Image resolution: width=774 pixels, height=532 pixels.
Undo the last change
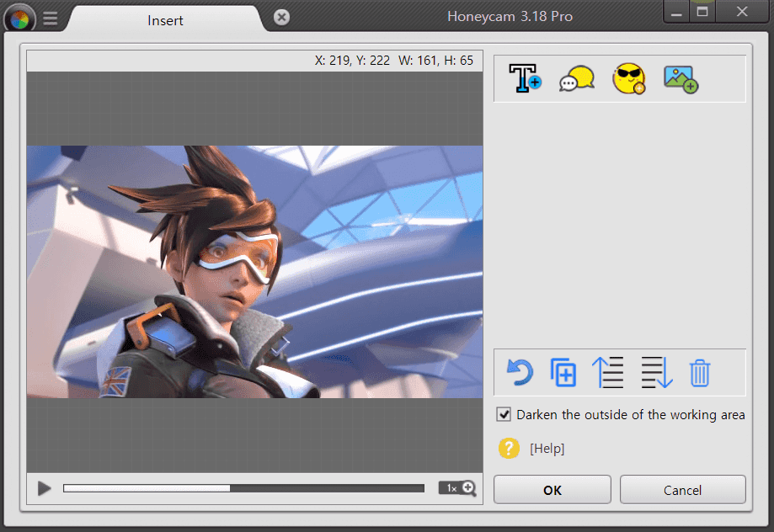tap(519, 372)
